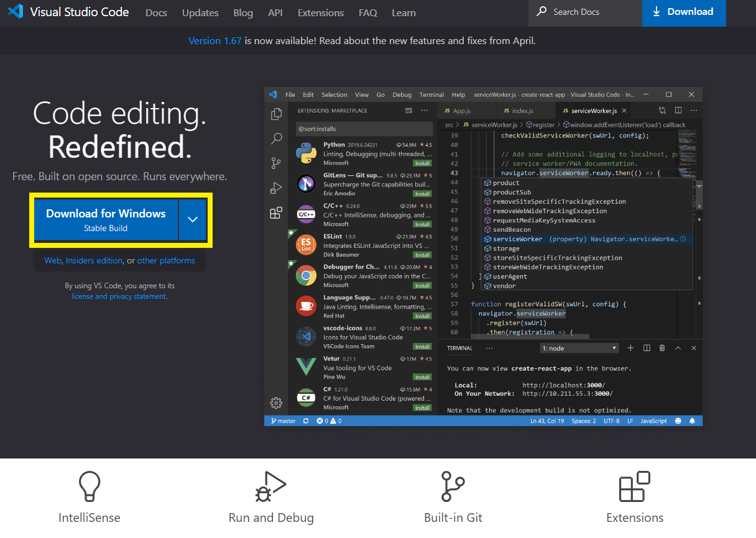This screenshot has height=538, width=756.
Task: Click the split editor icon near tabs
Action: coord(678,111)
